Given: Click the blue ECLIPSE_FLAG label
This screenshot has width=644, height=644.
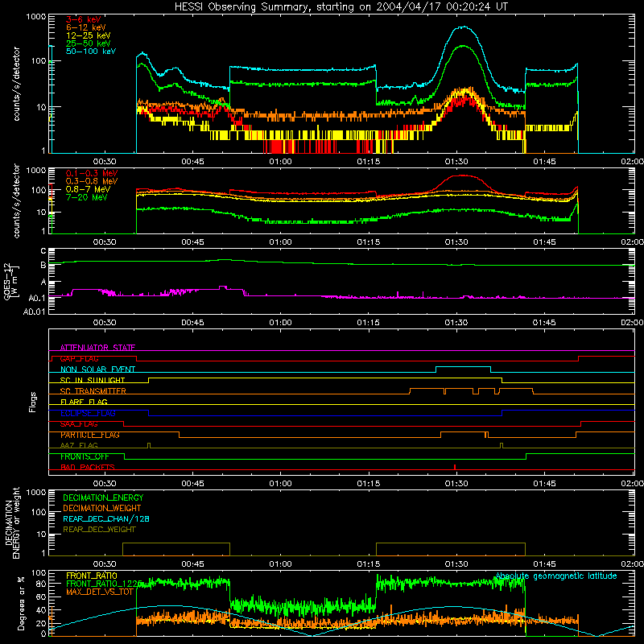Looking at the screenshot, I should (88, 413).
